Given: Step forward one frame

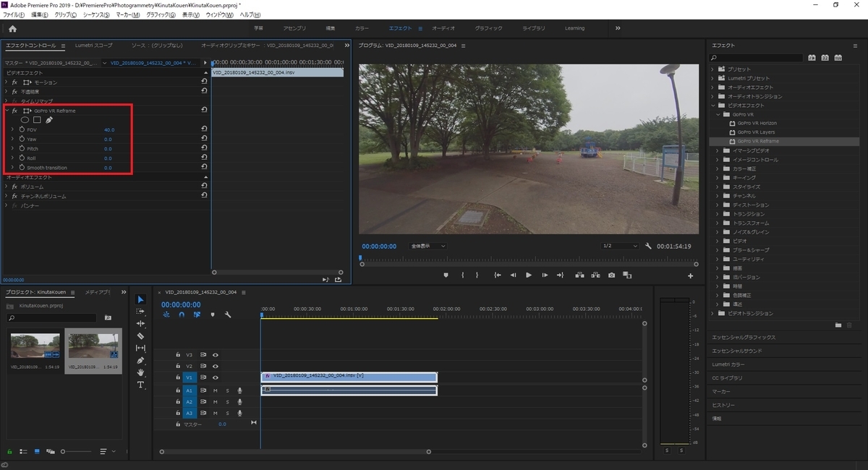Looking at the screenshot, I should point(545,275).
